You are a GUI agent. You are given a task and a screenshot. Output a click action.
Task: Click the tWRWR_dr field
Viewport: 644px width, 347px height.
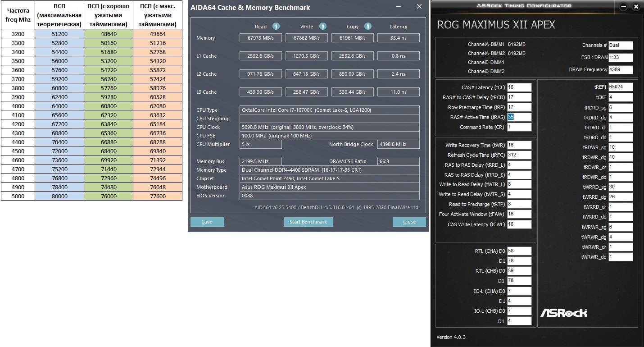(621, 247)
